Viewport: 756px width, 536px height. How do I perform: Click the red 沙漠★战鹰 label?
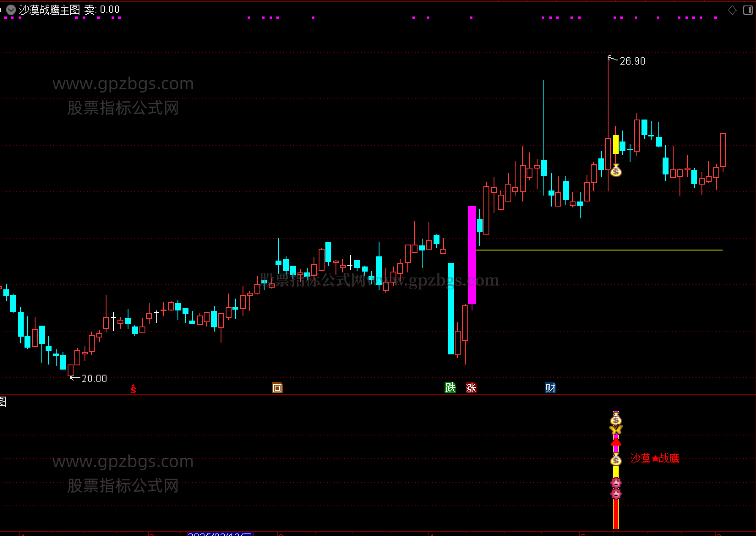[654, 459]
